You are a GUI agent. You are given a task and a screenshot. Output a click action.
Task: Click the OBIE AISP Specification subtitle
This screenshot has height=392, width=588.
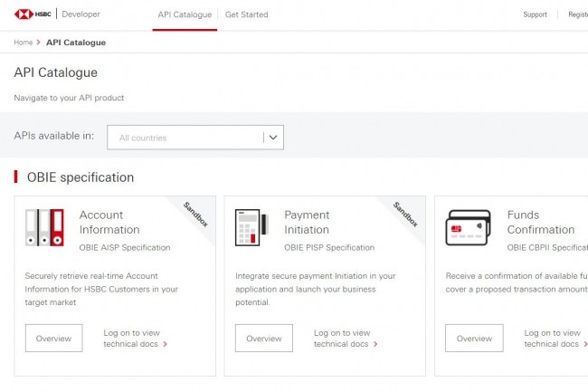click(x=125, y=247)
